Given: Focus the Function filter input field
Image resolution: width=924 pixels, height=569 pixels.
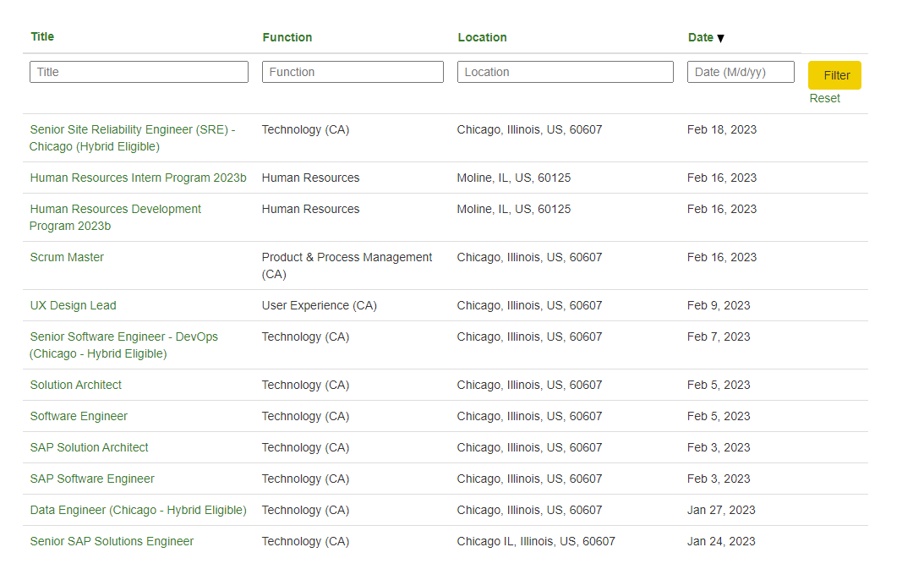Looking at the screenshot, I should tap(353, 72).
